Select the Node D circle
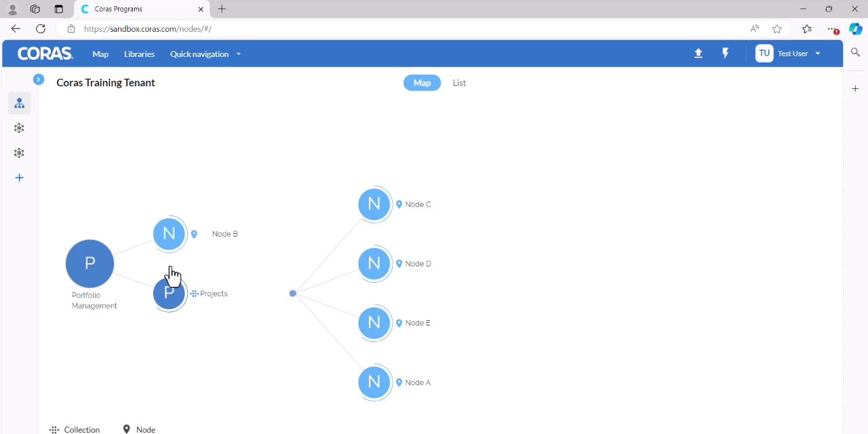This screenshot has height=434, width=868. (x=374, y=263)
